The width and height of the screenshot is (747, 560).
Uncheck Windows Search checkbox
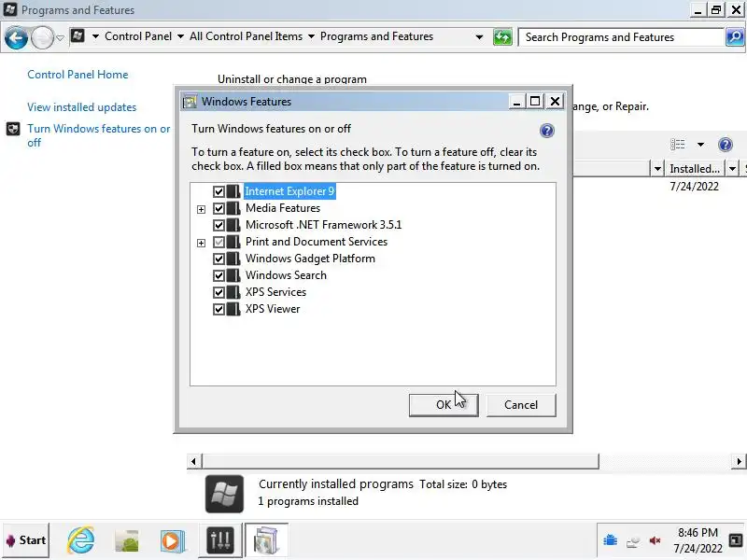tap(218, 275)
